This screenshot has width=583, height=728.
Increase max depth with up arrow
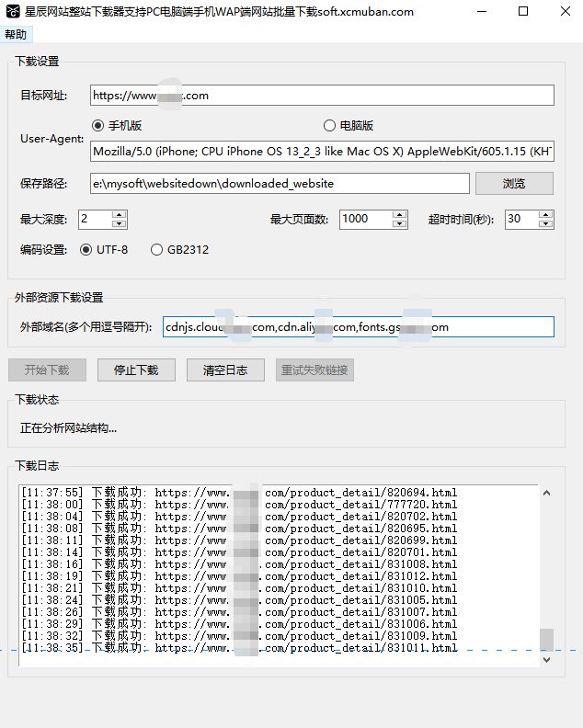pos(119,214)
